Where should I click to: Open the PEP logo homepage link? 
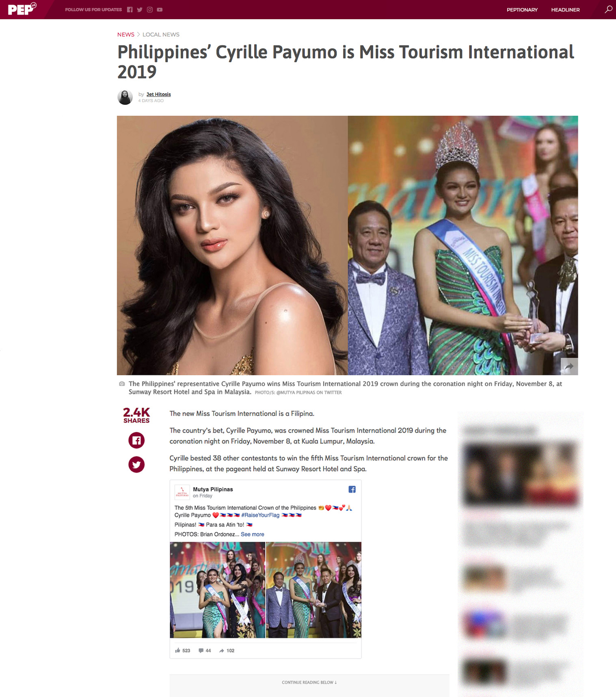22,9
